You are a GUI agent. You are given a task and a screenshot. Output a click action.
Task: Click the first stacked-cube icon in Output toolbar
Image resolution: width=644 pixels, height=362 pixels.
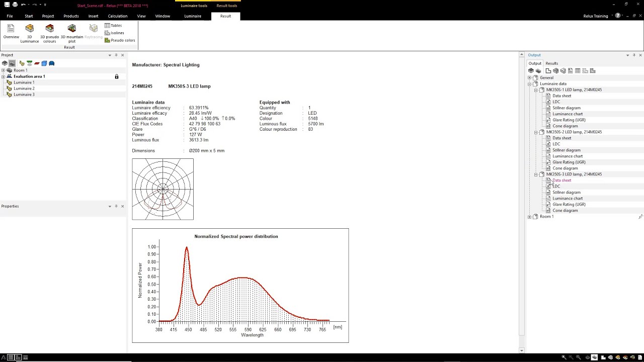point(531,71)
